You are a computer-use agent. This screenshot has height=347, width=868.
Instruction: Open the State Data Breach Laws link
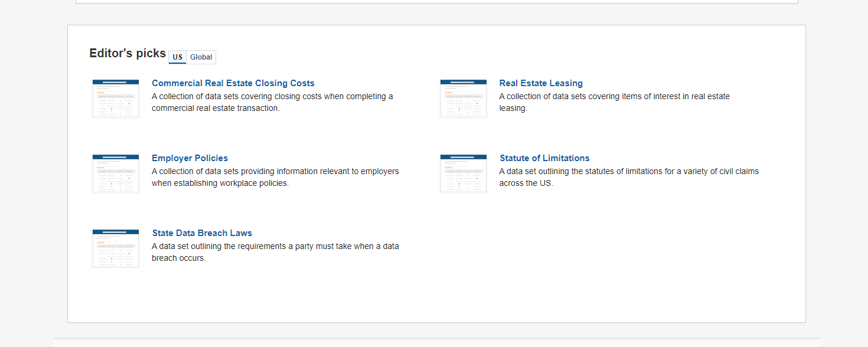click(x=202, y=233)
